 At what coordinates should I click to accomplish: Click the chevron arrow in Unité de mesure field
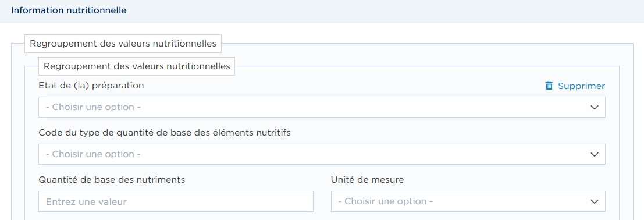[x=594, y=201]
